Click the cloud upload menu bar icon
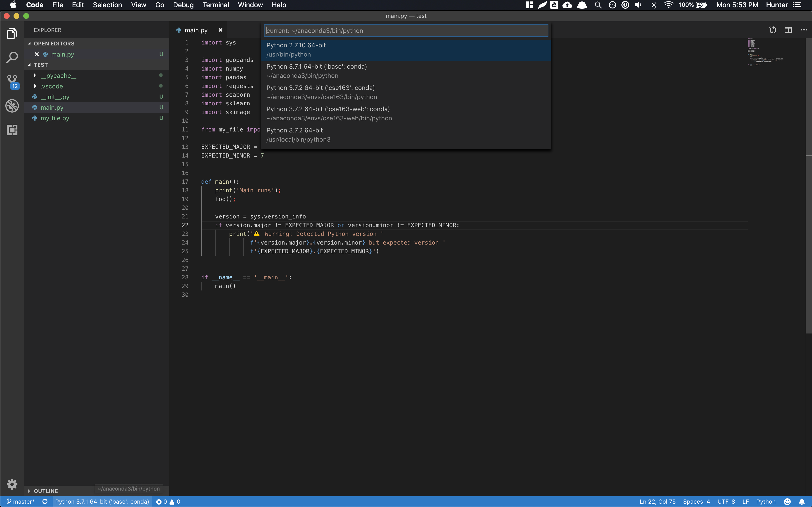This screenshot has width=812, height=507. pos(567,5)
